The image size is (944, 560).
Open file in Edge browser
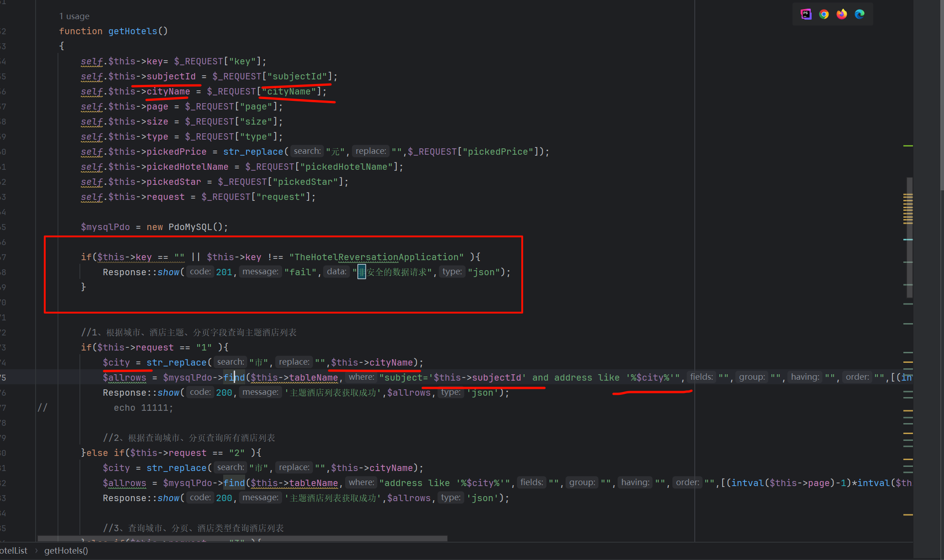click(x=860, y=14)
